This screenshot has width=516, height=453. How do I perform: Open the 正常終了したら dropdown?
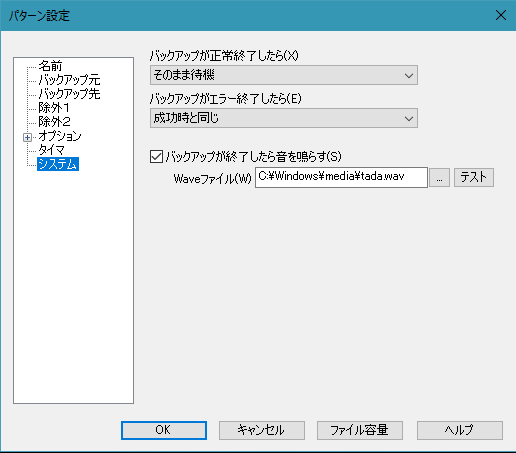(x=284, y=75)
